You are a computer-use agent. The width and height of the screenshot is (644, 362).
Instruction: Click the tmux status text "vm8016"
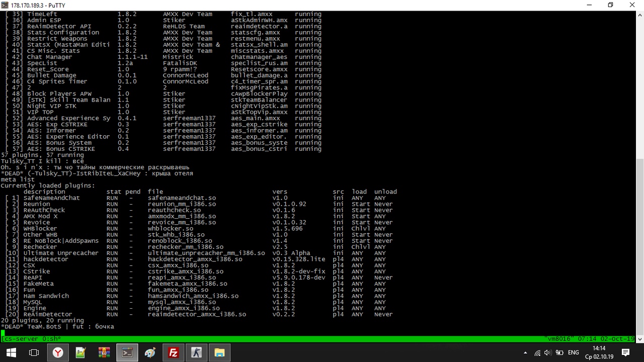coord(558,339)
